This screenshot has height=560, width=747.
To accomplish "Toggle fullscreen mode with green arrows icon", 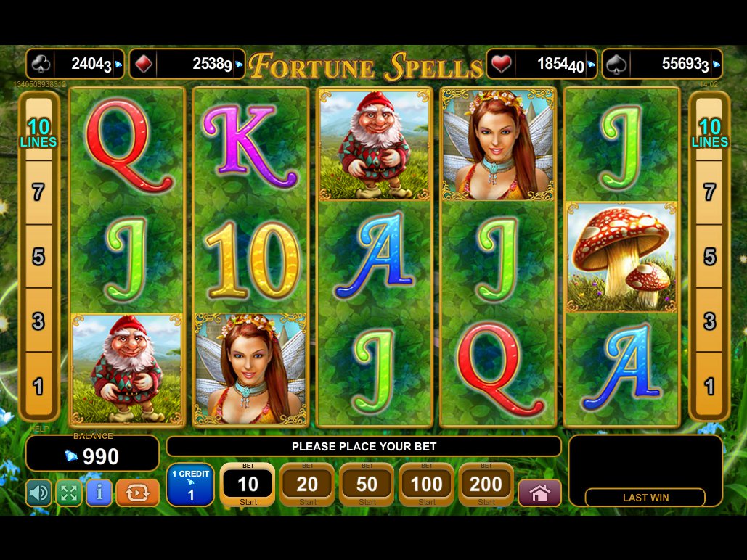I will point(69,493).
